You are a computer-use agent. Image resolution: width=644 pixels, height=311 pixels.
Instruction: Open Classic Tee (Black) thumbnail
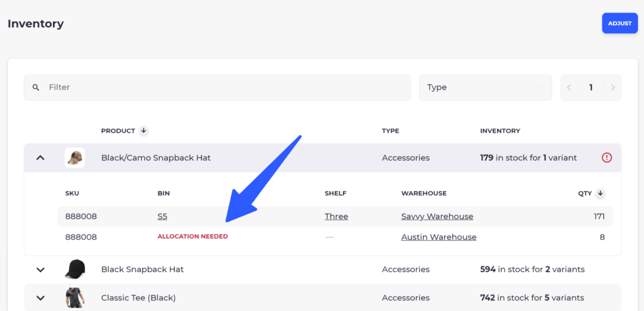tap(75, 298)
